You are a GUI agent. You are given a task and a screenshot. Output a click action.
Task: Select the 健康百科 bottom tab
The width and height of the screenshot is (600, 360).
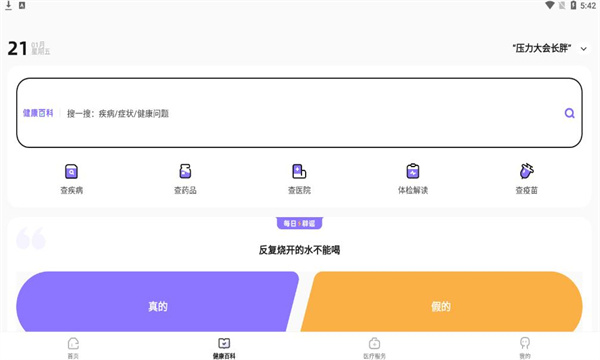(224, 347)
